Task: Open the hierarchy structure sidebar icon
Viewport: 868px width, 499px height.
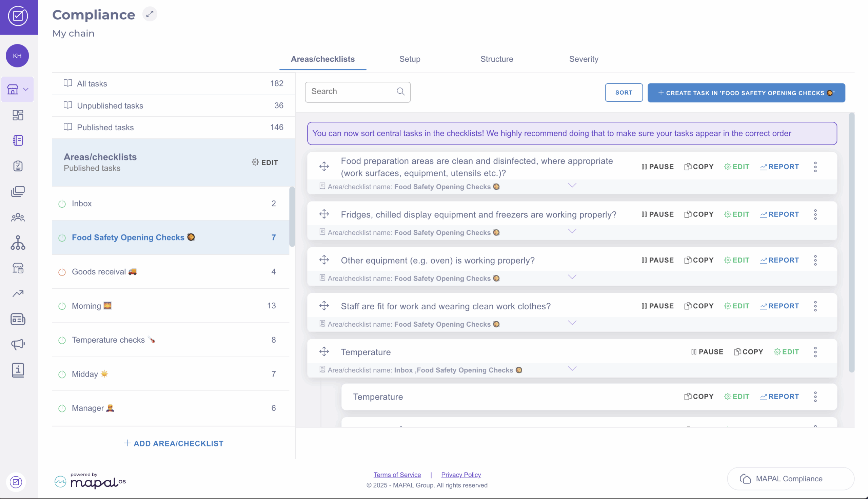Action: [x=18, y=243]
